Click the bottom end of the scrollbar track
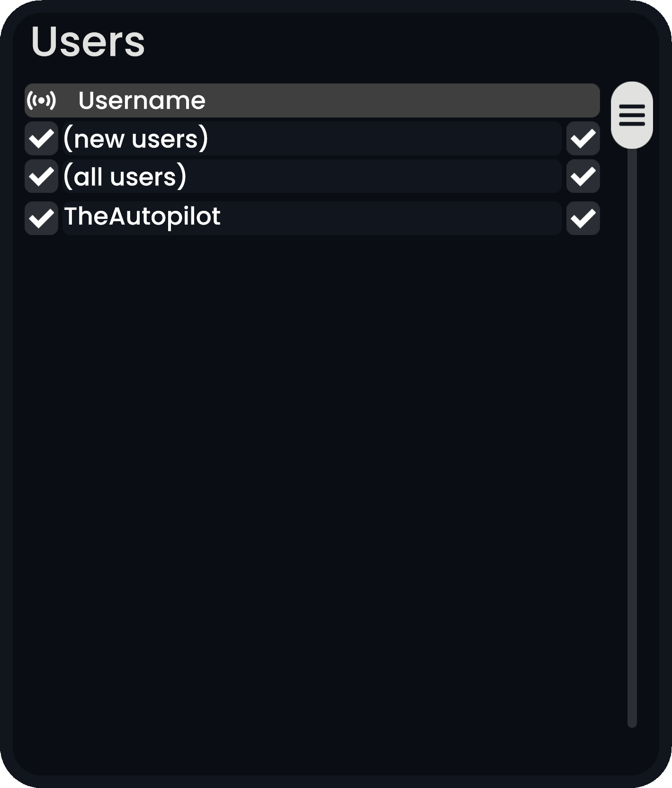The width and height of the screenshot is (672, 788). point(632,723)
